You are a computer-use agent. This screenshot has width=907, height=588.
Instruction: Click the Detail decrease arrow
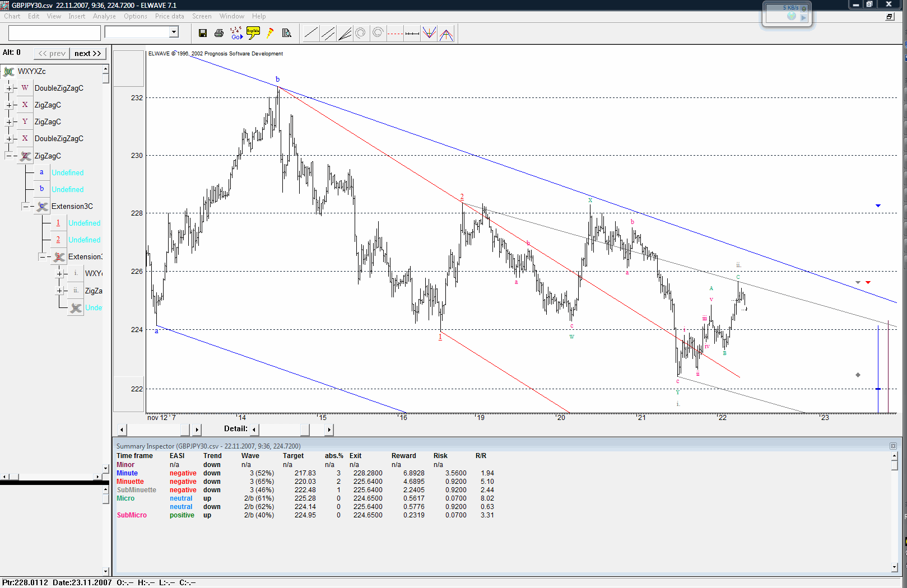tap(254, 430)
